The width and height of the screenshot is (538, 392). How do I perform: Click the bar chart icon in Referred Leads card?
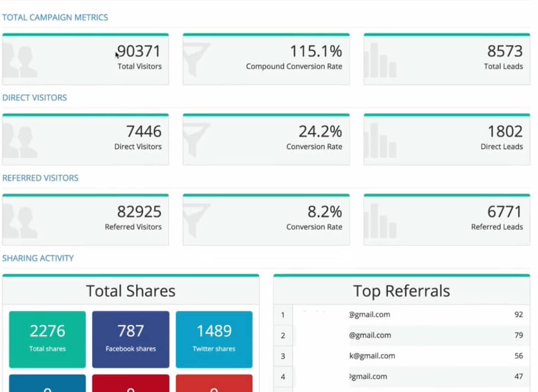tap(380, 221)
